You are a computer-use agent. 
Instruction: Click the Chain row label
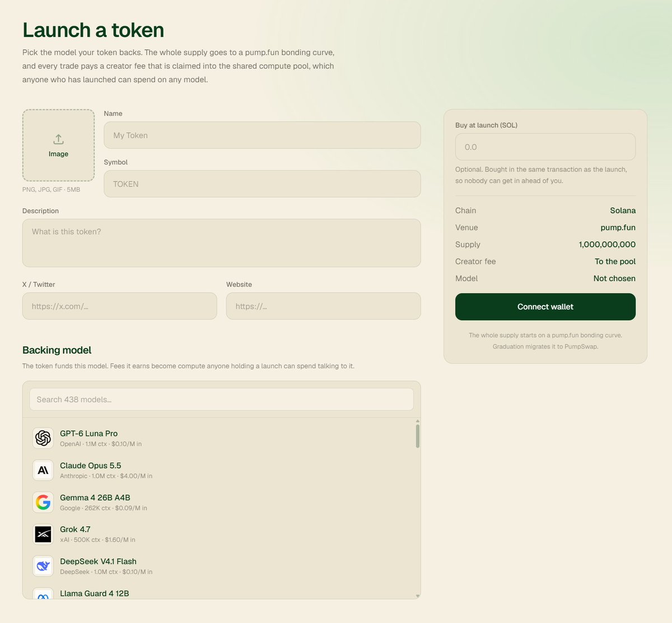[465, 210]
